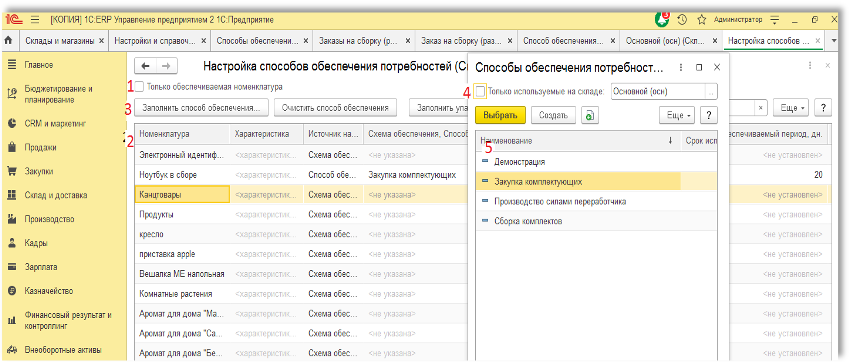Select the Канцтовары cell
Image resolution: width=849 pixels, height=362 pixels.
[182, 194]
